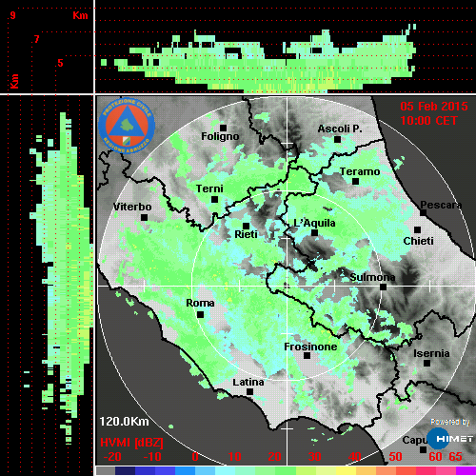
Task: Click the HIMET logo badge
Action: click(x=450, y=439)
